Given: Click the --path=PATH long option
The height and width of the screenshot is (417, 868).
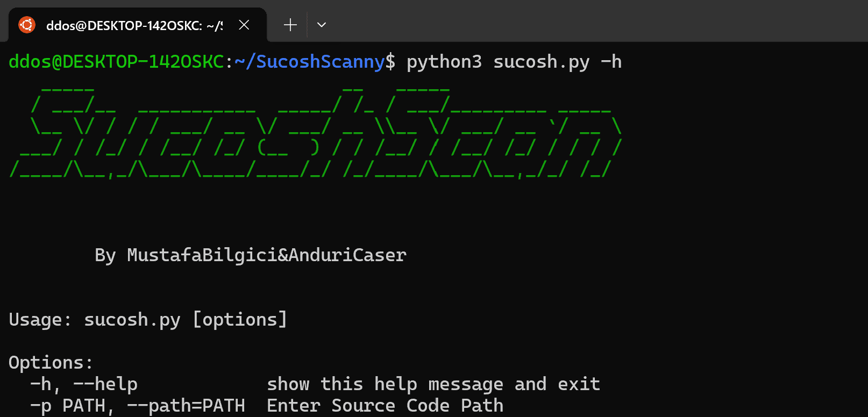Looking at the screenshot, I should (186, 406).
